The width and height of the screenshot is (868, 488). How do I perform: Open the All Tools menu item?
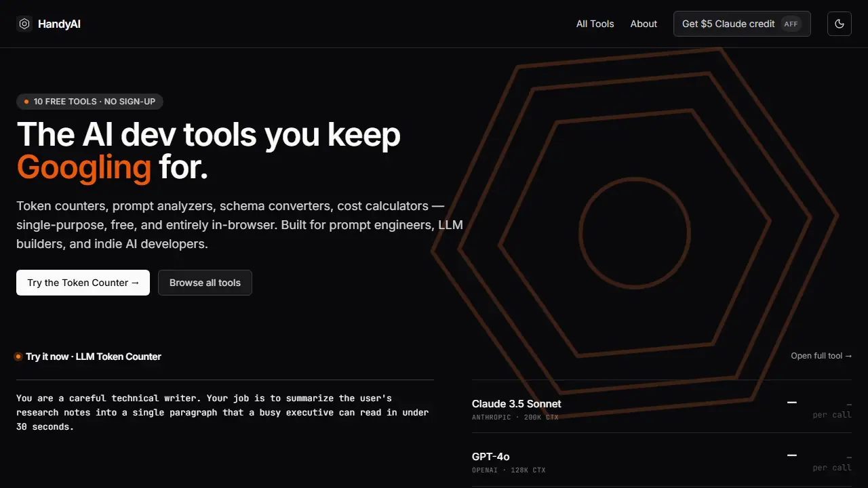pyautogui.click(x=595, y=24)
